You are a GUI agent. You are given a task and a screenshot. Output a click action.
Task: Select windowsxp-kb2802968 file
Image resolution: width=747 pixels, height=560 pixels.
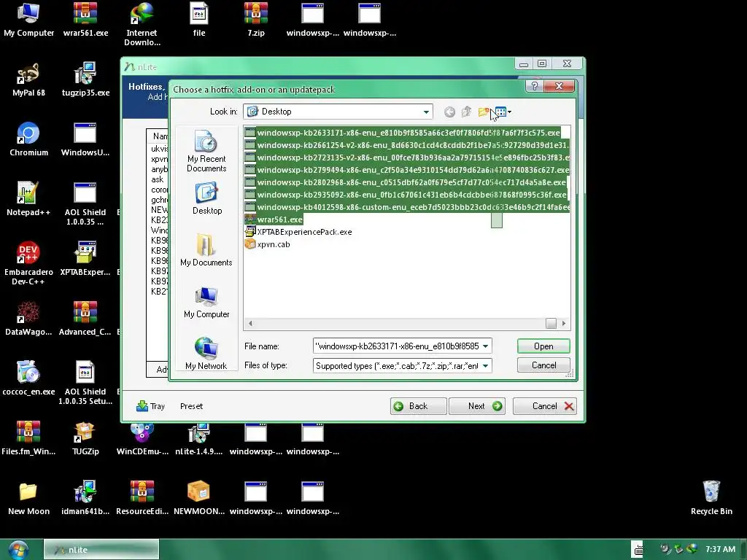tap(406, 182)
